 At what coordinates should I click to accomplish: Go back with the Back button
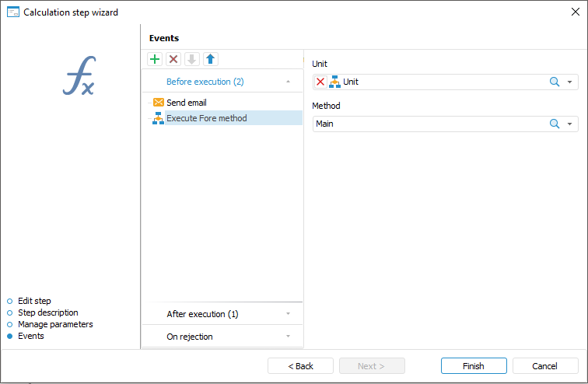click(x=300, y=366)
